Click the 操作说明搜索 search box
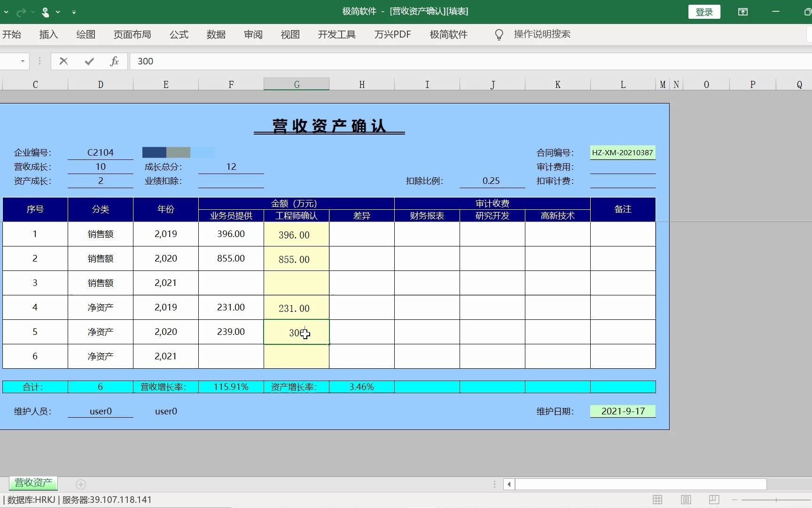The height and width of the screenshot is (508, 812). (542, 34)
